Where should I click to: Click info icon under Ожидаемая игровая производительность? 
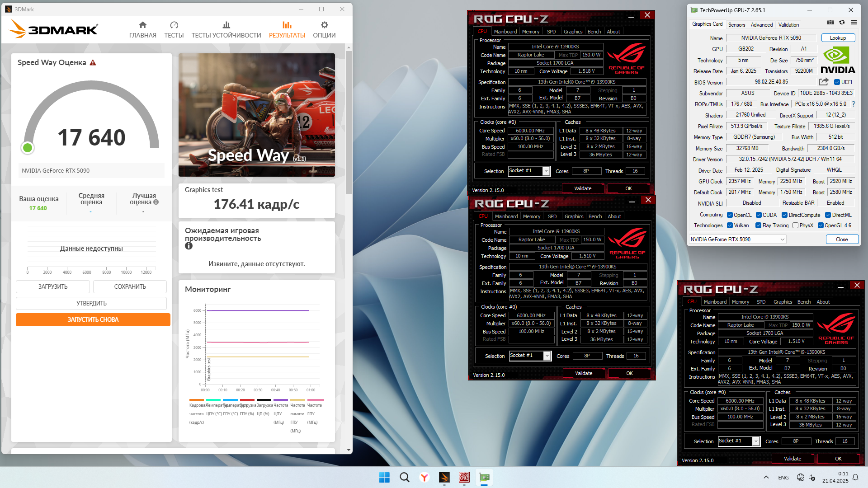tap(189, 246)
